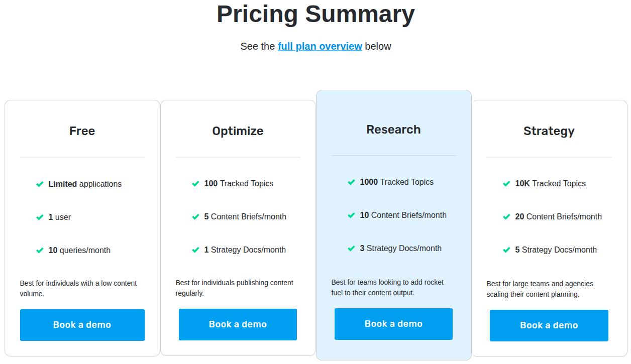Book a demo for the Research plan
The width and height of the screenshot is (631, 364).
click(393, 324)
